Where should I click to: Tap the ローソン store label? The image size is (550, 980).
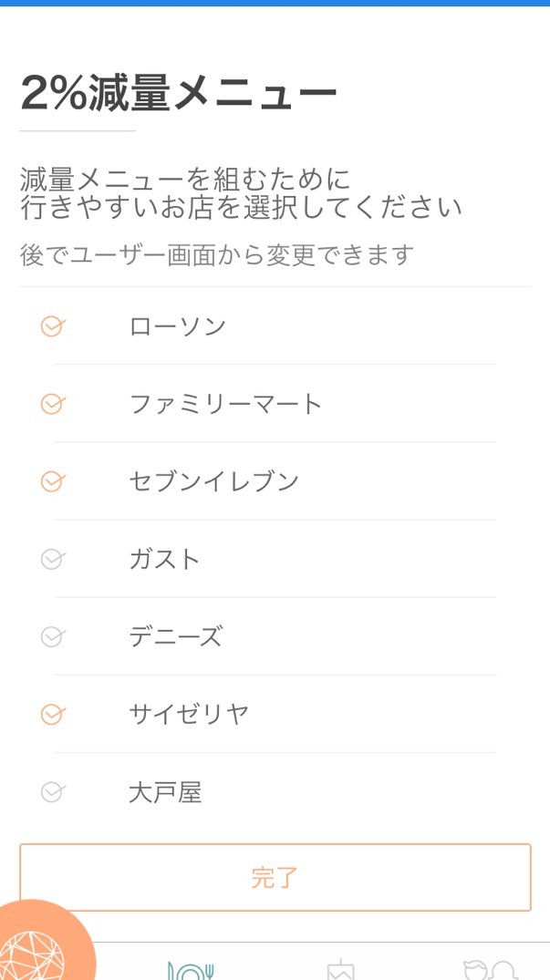[x=178, y=326]
